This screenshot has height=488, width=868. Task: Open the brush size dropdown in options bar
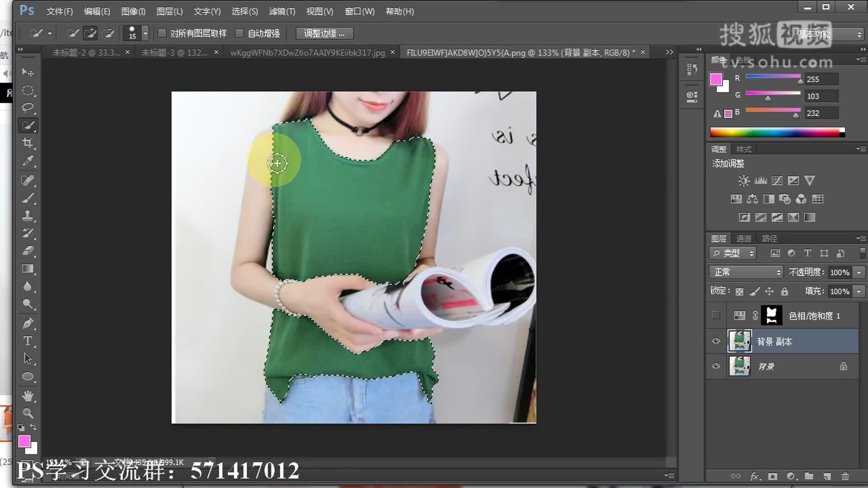(145, 33)
